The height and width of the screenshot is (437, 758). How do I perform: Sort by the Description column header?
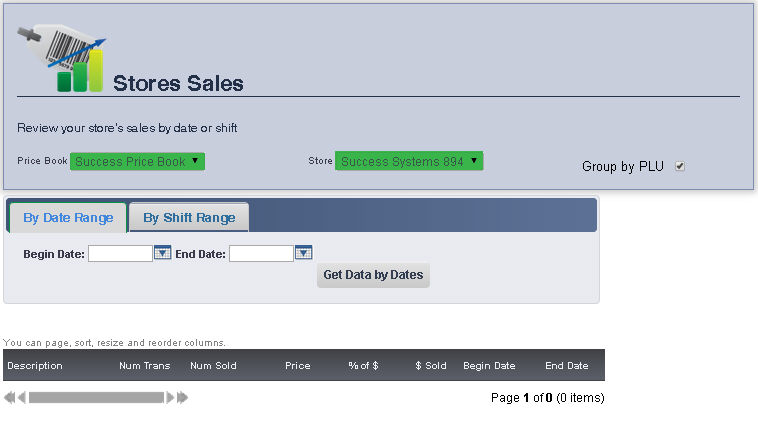pos(35,366)
